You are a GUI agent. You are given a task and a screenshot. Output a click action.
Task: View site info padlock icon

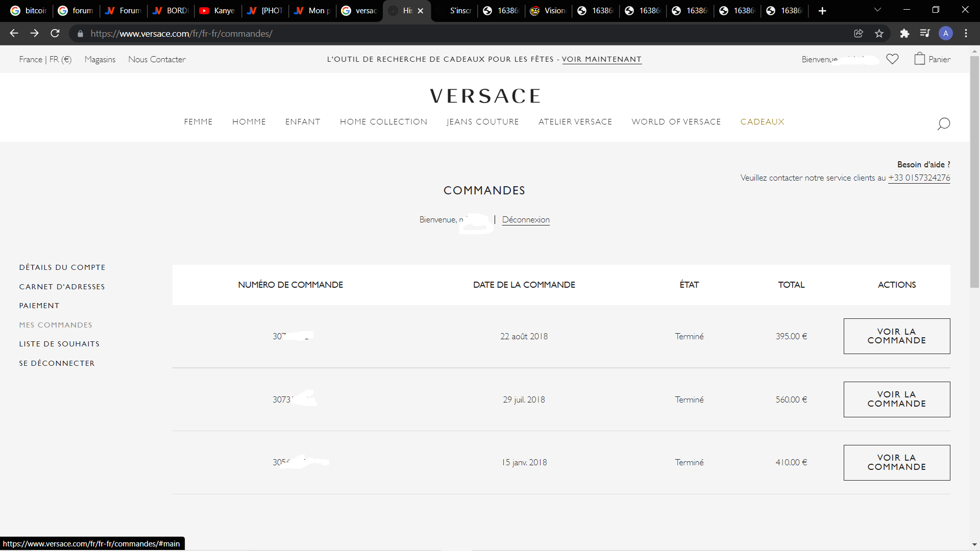(80, 34)
